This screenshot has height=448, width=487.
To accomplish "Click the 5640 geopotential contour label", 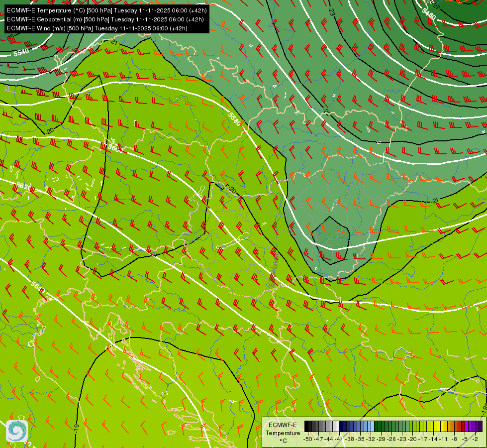I will [x=38, y=287].
